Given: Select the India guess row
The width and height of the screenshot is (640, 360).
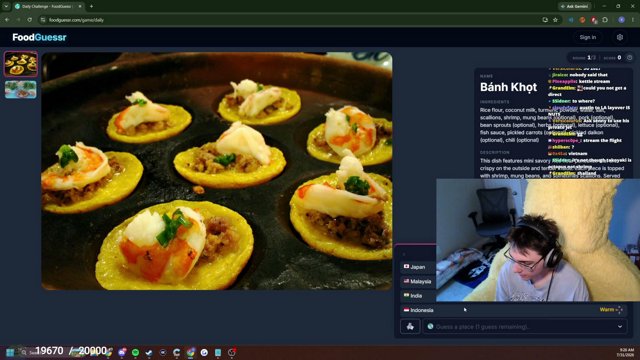Looking at the screenshot, I should click(418, 296).
